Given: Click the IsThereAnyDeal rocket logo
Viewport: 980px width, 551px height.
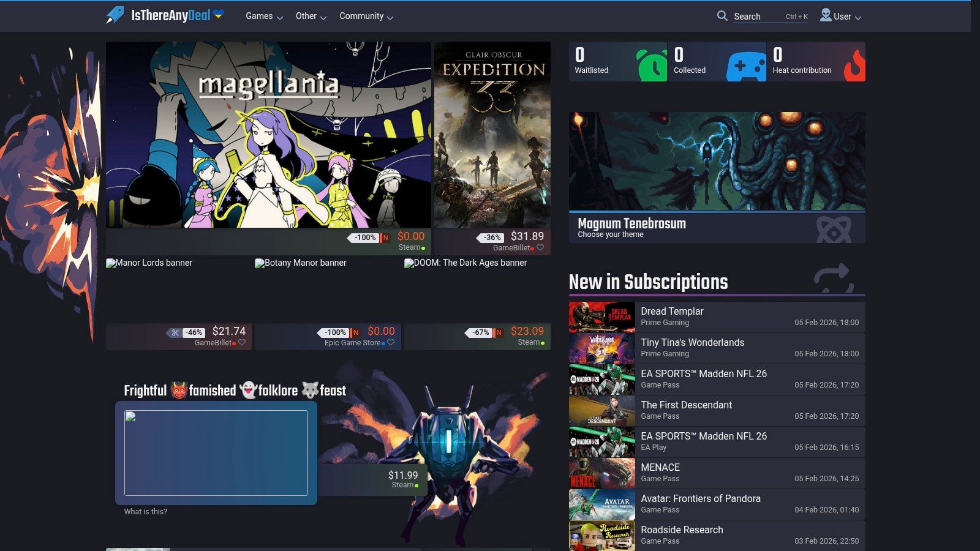Looking at the screenshot, I should point(115,15).
